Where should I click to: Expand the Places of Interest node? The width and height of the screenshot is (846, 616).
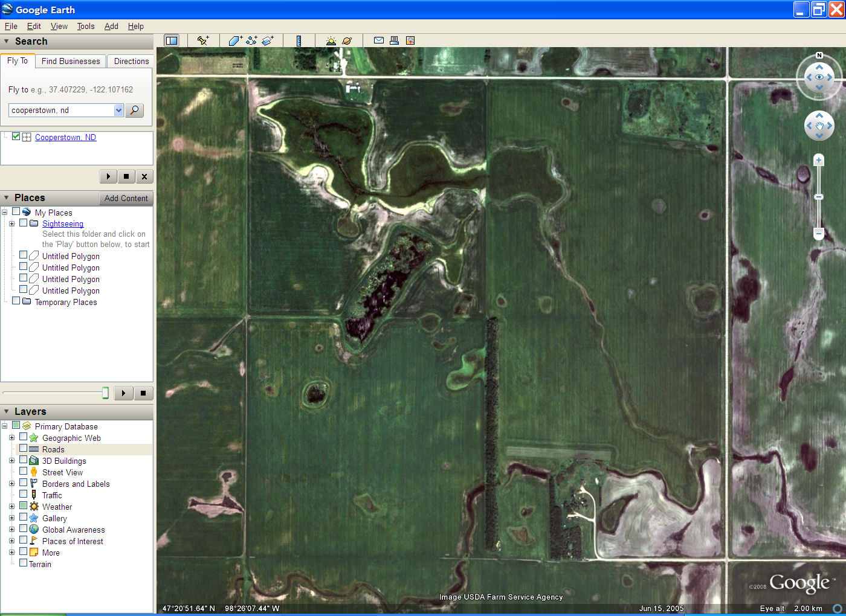tap(11, 541)
